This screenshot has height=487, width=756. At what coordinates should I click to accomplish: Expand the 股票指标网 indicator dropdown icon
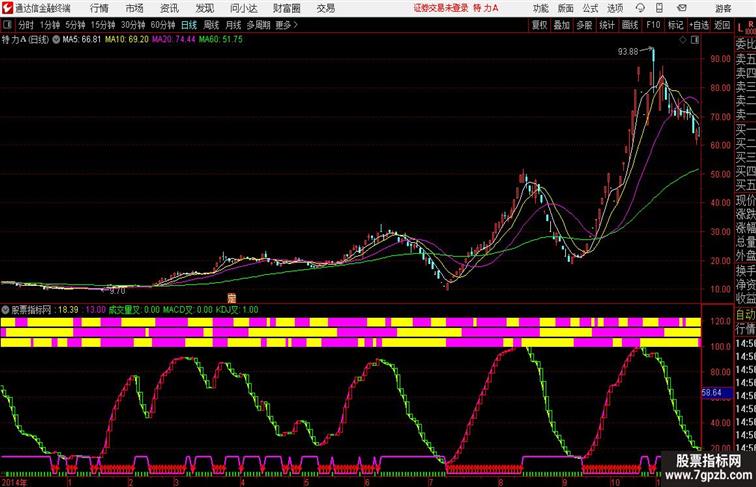click(5, 310)
